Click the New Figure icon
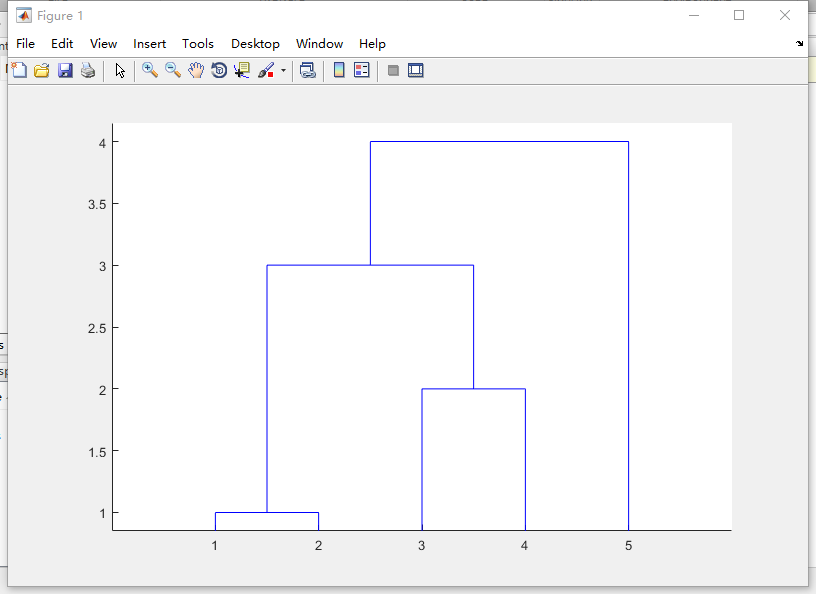Viewport: 816px width, 594px height. coord(19,70)
